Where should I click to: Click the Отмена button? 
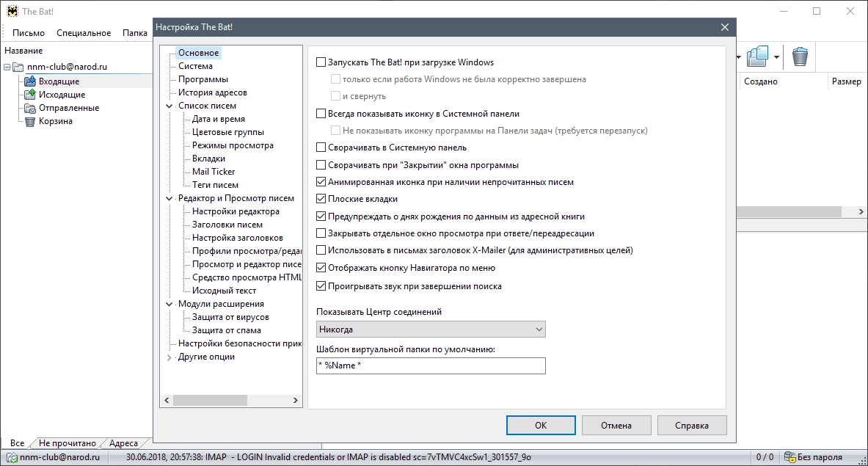click(616, 426)
